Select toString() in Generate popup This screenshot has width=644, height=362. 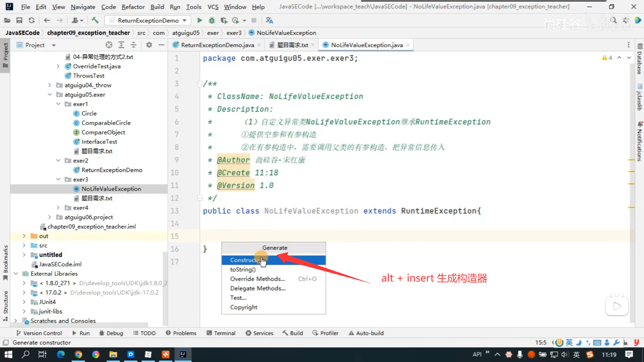[x=243, y=269]
